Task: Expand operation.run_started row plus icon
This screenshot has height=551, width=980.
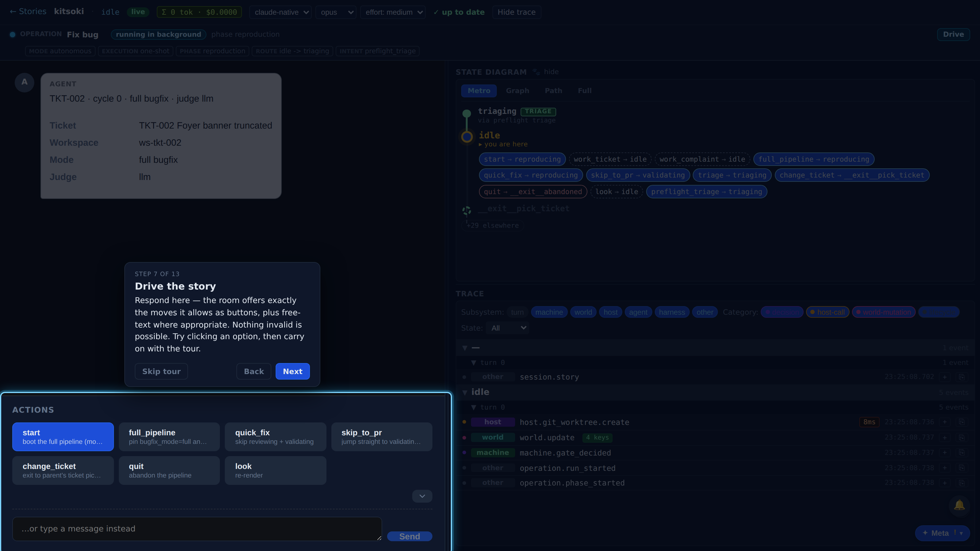Action: [x=944, y=468]
